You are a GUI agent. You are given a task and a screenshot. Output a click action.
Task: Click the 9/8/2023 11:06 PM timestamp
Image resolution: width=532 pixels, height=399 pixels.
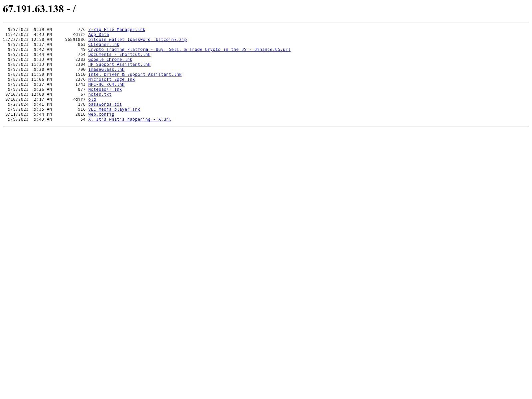pos(30,79)
